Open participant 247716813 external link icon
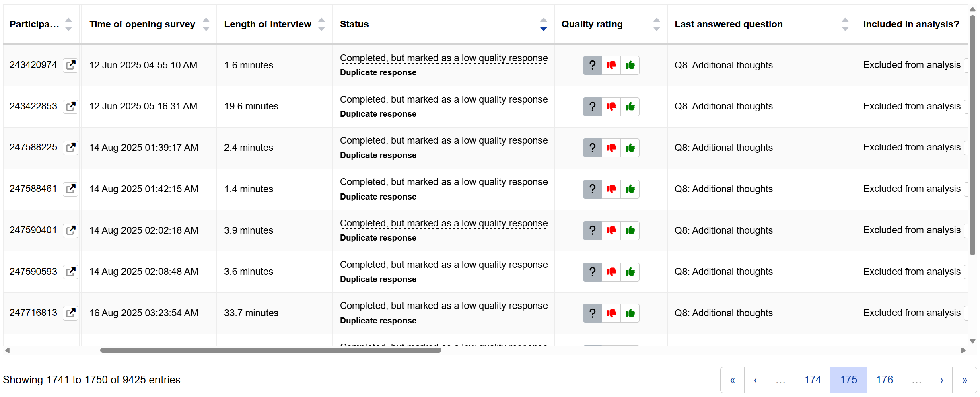The image size is (980, 397). [71, 313]
